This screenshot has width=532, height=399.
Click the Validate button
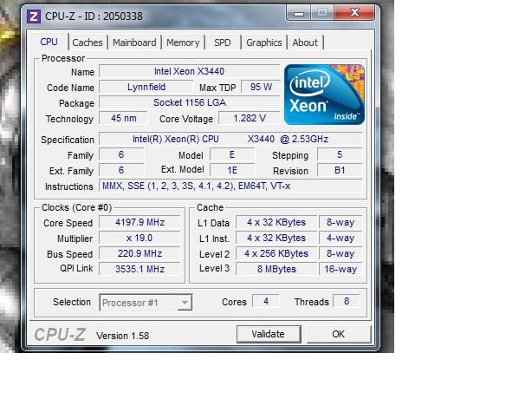coord(269,334)
